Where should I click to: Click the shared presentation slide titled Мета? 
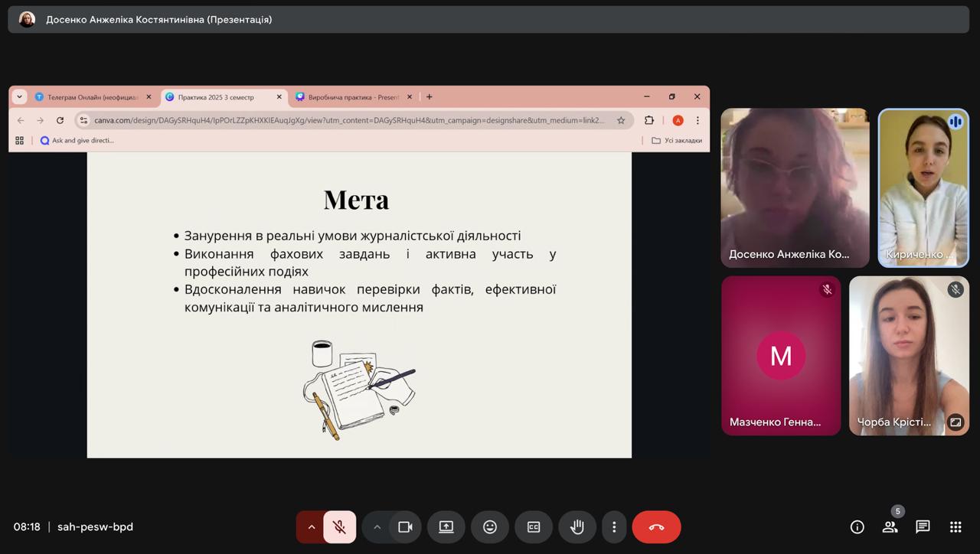pos(359,305)
